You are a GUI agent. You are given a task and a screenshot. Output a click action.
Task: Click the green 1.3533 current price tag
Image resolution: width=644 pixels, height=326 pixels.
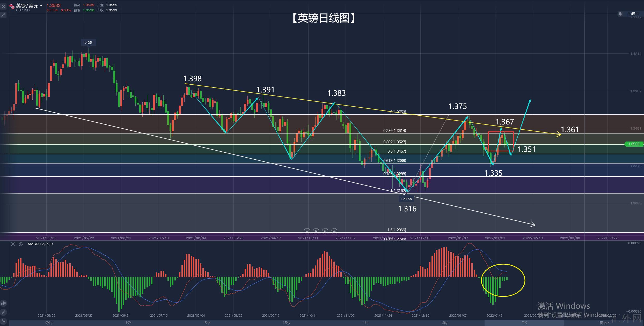(x=634, y=144)
